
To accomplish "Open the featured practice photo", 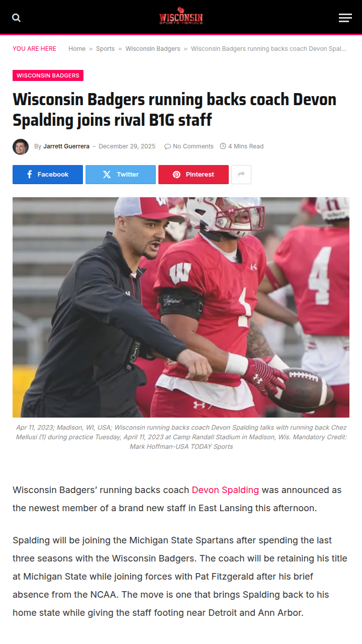I will coord(181,307).
